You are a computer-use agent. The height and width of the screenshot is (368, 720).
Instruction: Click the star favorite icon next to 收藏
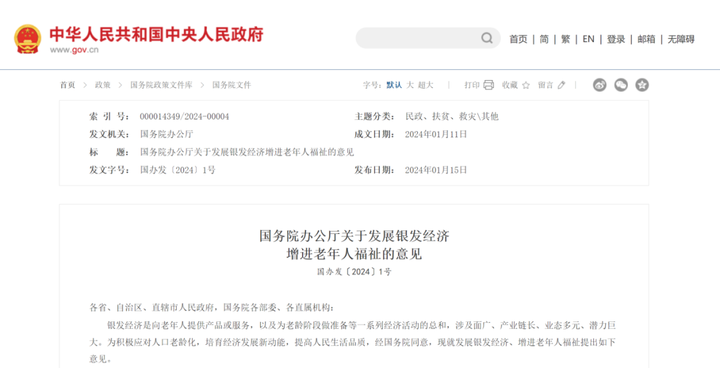pos(526,85)
